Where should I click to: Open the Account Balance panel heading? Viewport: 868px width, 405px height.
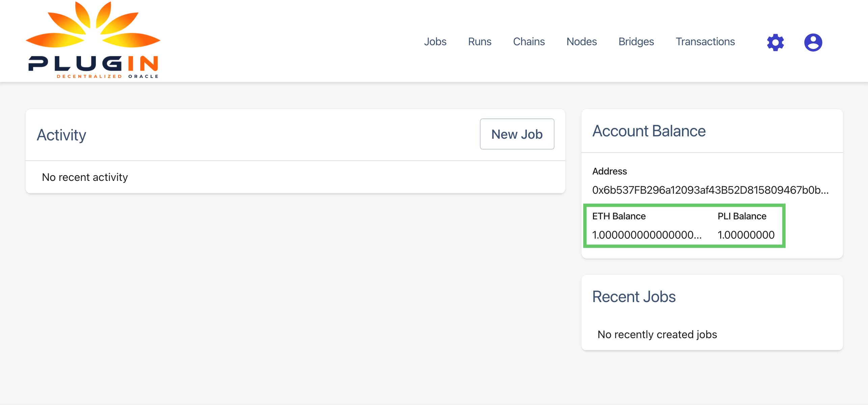coord(649,131)
